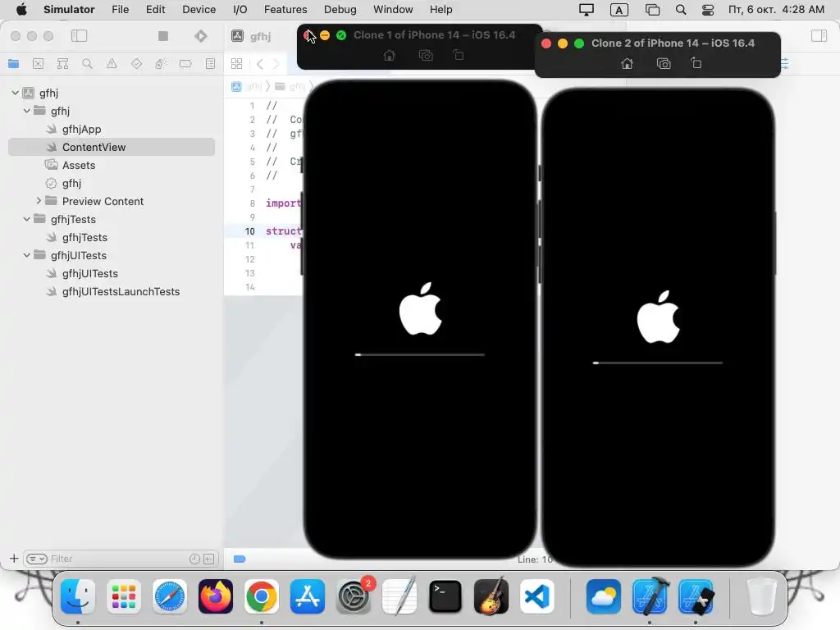Toggle the Xcode navigator sidebar button
This screenshot has width=840, height=630.
coord(80,36)
